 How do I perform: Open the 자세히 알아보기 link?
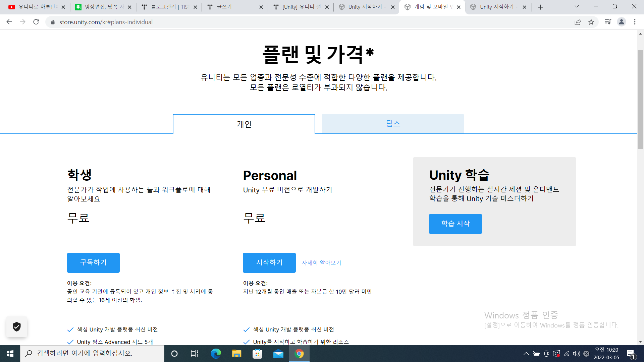pos(321,263)
